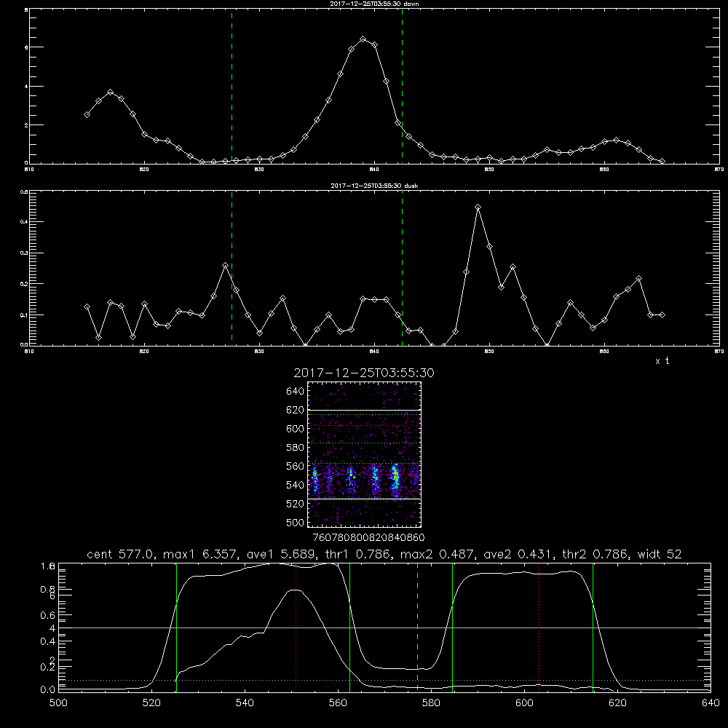728x728 pixels.
Task: Click the 'widt 52' statistic text
Action: point(660,554)
